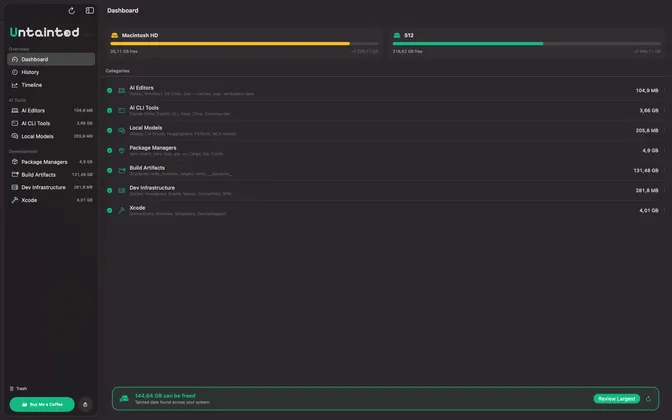The image size is (672, 420).
Task: Click the Local Models category icon in the list
Action: click(122, 130)
